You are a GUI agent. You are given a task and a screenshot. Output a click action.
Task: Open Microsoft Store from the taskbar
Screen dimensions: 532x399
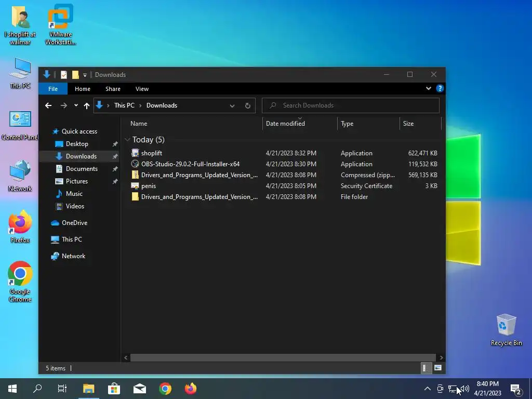click(x=114, y=389)
